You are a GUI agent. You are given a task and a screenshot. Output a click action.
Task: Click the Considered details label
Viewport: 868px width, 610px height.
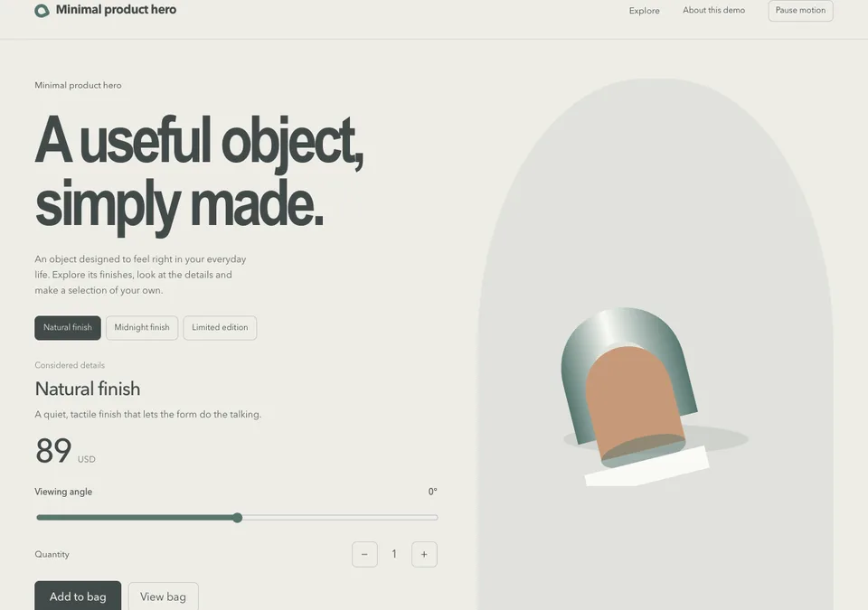70,365
